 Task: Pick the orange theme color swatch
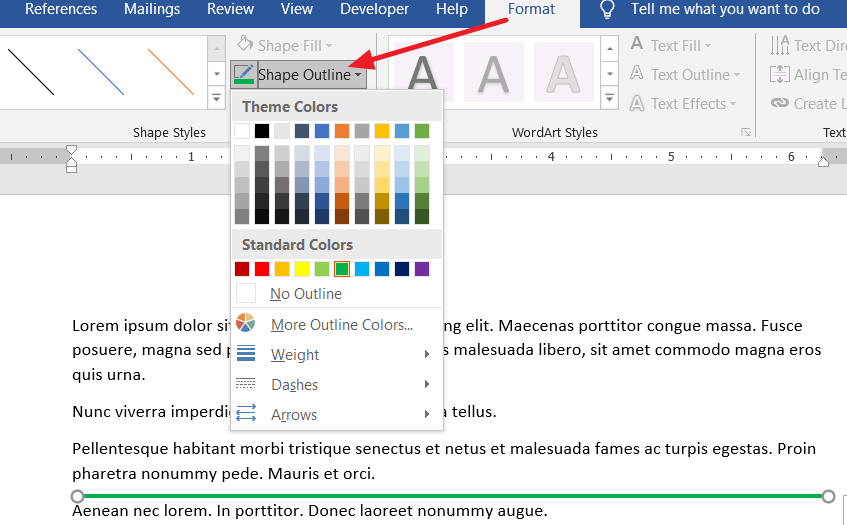click(x=341, y=131)
